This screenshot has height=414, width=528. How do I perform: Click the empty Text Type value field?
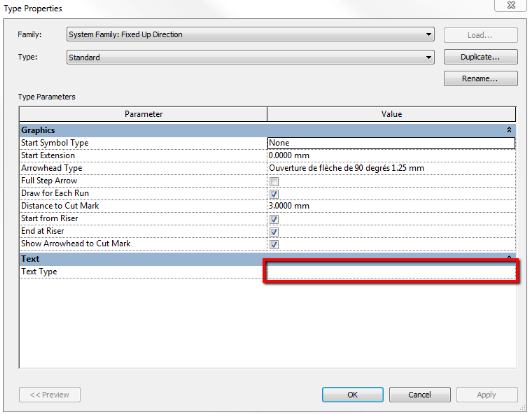click(x=391, y=272)
